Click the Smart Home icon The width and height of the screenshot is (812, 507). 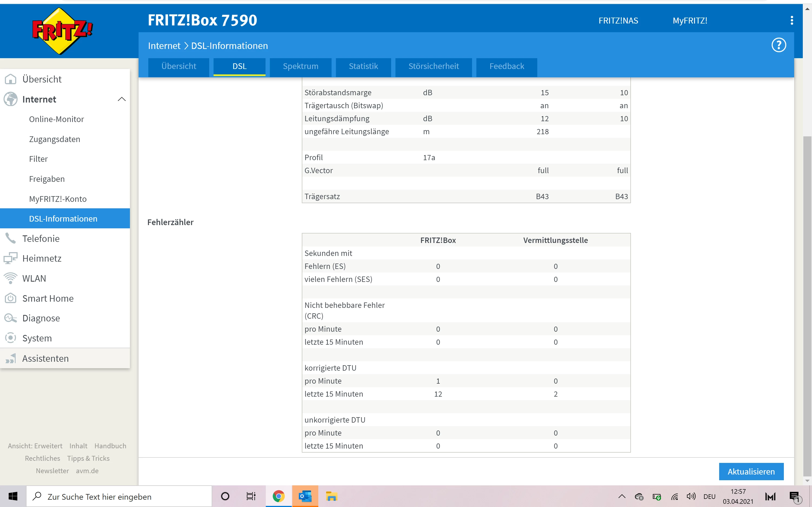[10, 298]
